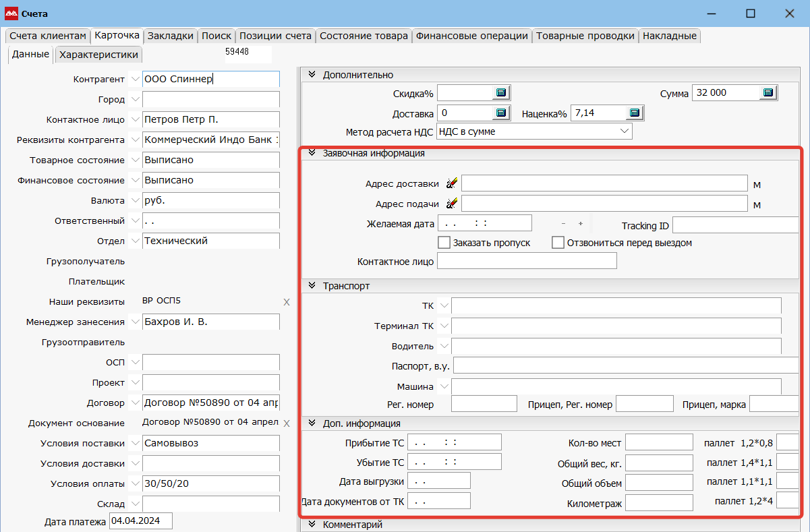The image size is (810, 532).
Task: Click Дата платежа field 04.04.2024
Action: 141,521
